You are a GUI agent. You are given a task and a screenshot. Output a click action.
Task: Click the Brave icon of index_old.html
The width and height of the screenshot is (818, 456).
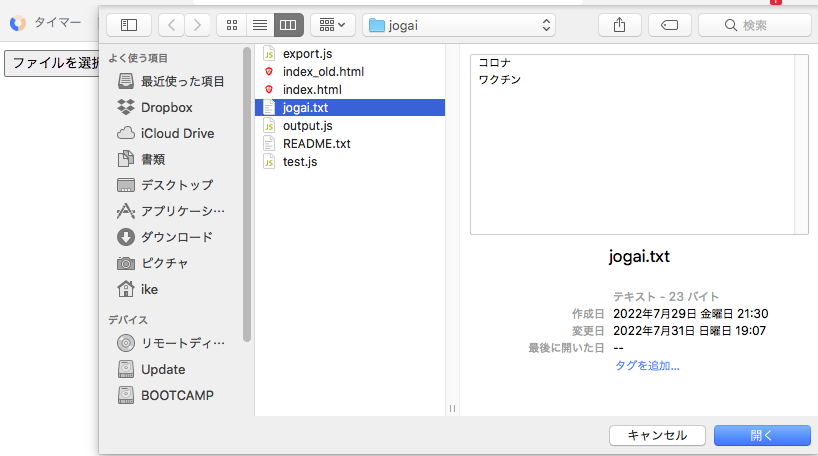point(269,72)
